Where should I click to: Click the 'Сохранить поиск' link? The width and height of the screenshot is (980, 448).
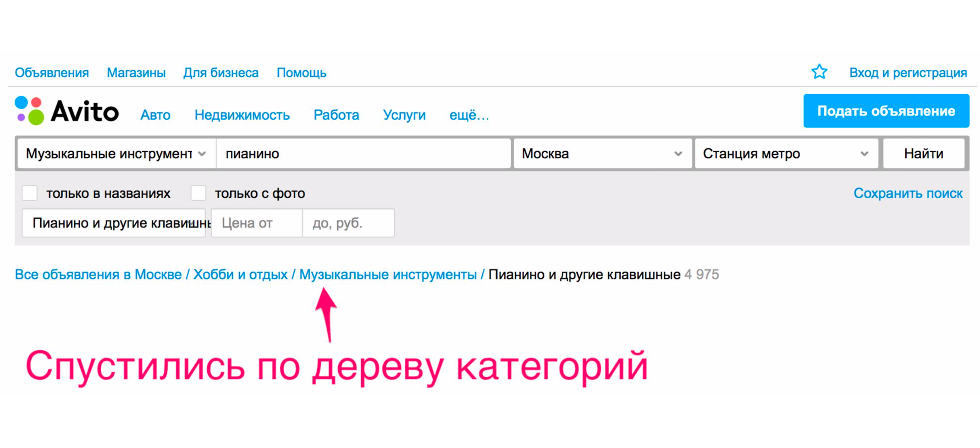click(908, 193)
